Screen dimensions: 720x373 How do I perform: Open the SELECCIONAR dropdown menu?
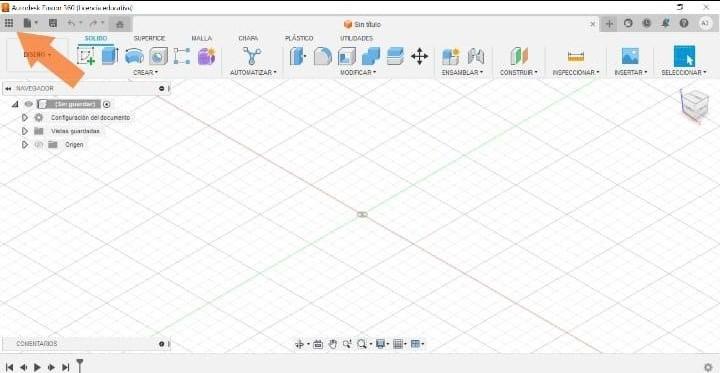[684, 73]
